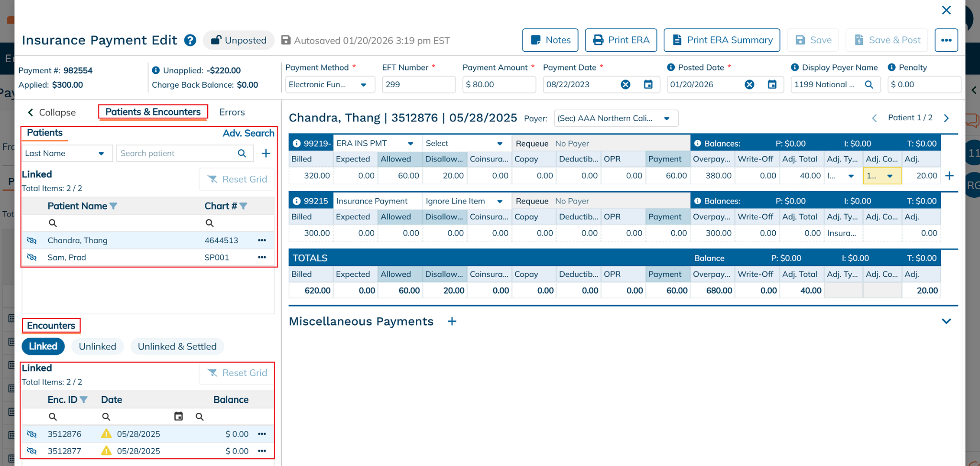Switch to the Errors tab
This screenshot has width=980, height=466.
(232, 112)
